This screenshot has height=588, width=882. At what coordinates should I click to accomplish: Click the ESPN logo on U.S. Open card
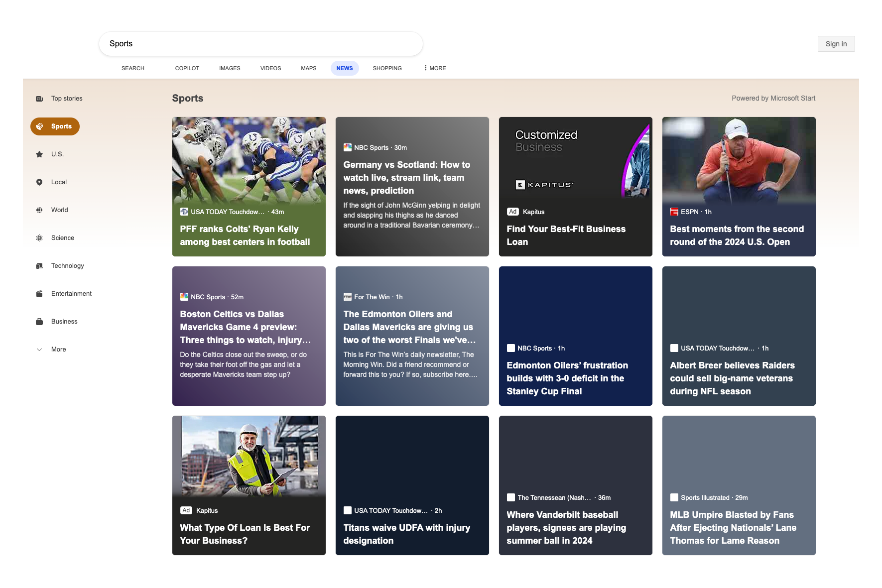click(x=674, y=212)
